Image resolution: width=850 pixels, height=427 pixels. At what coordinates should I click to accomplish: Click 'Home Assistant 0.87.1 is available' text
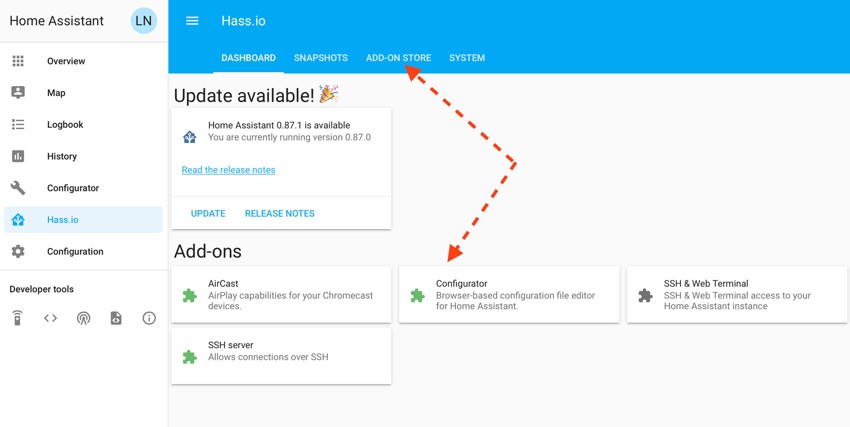(x=279, y=125)
